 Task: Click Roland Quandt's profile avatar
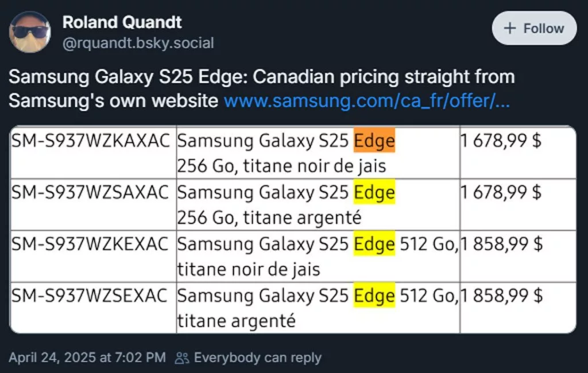click(x=30, y=32)
